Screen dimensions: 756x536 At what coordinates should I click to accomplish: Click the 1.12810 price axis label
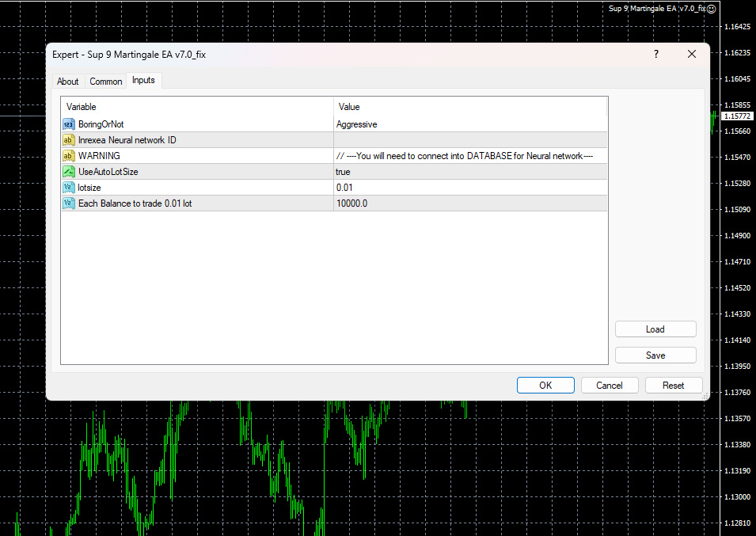(x=737, y=523)
